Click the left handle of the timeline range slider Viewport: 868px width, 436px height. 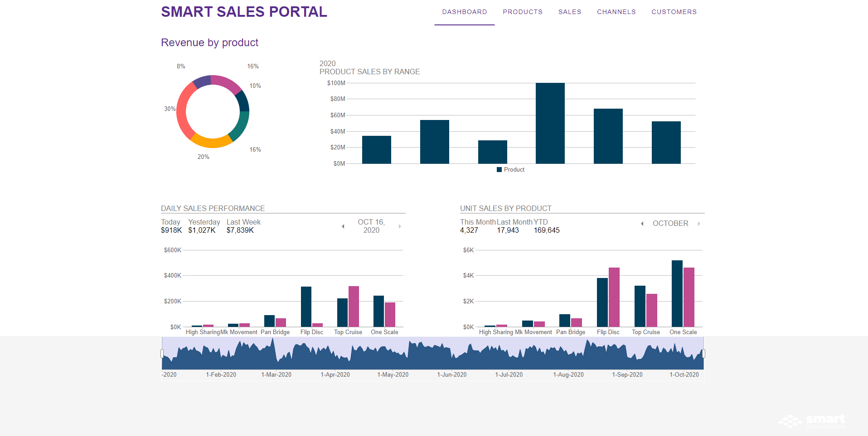coord(162,354)
